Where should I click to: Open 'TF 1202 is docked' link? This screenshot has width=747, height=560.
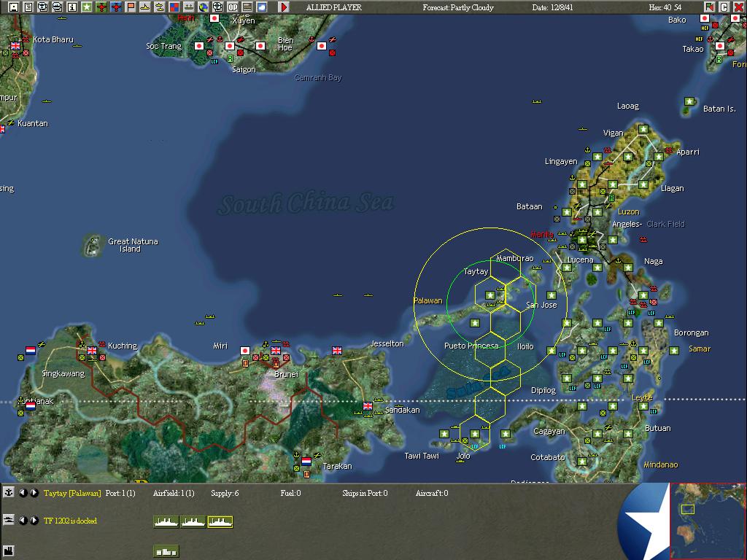click(70, 521)
